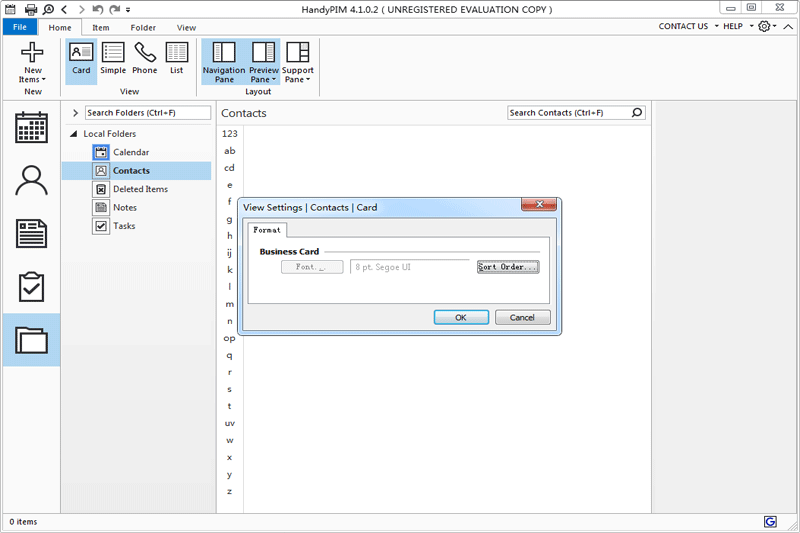Select the View ribbon tab

(186, 28)
